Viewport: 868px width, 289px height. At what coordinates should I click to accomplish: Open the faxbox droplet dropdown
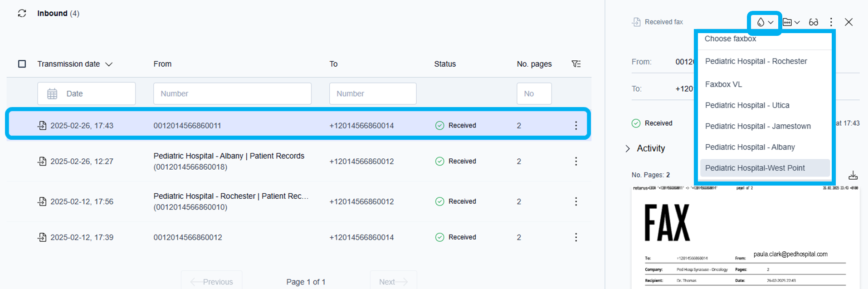click(x=765, y=22)
